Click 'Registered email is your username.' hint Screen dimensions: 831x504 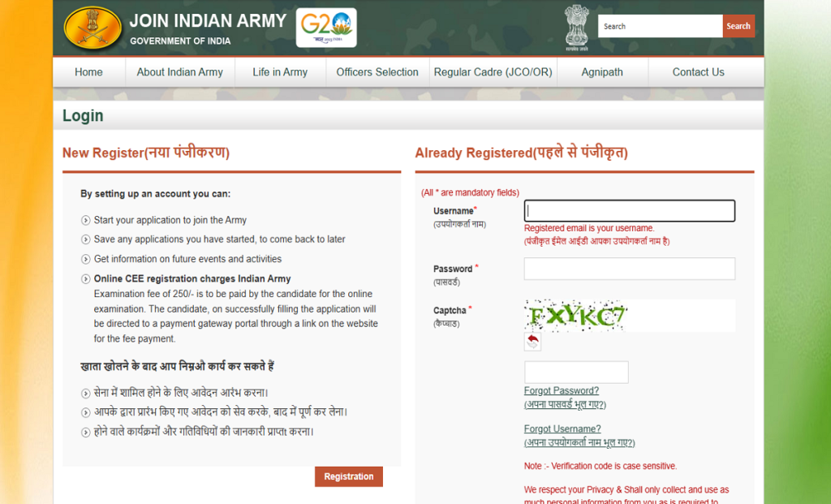[589, 228]
